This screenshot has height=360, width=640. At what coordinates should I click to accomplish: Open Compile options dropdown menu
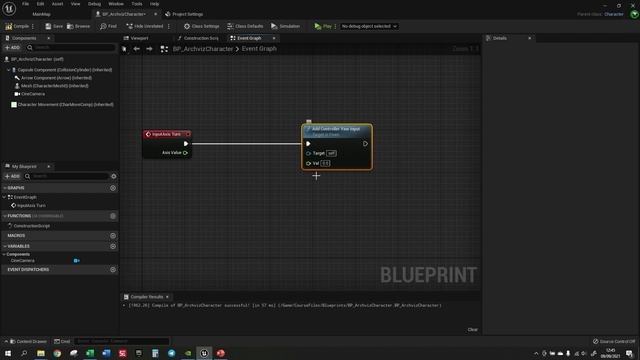[x=33, y=26]
